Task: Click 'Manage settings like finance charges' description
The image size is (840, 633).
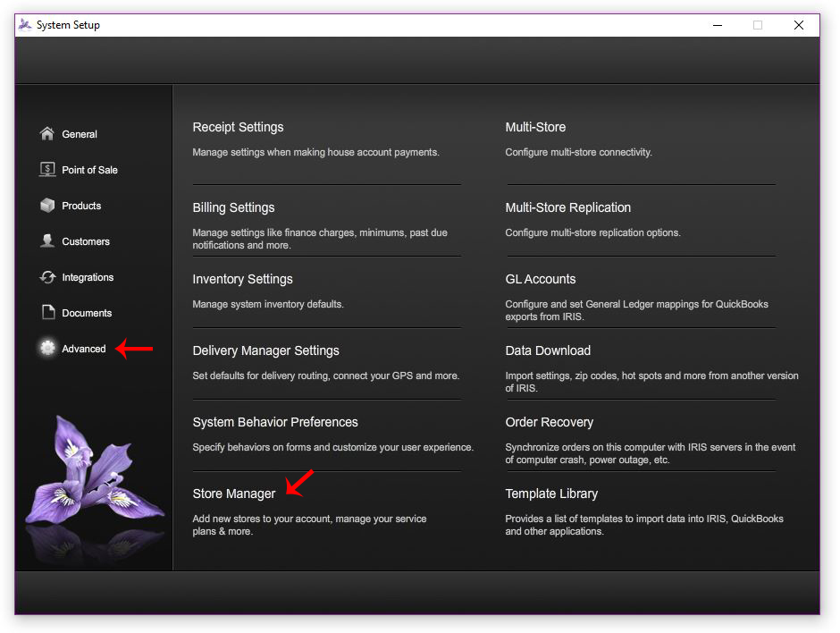Action: click(320, 239)
